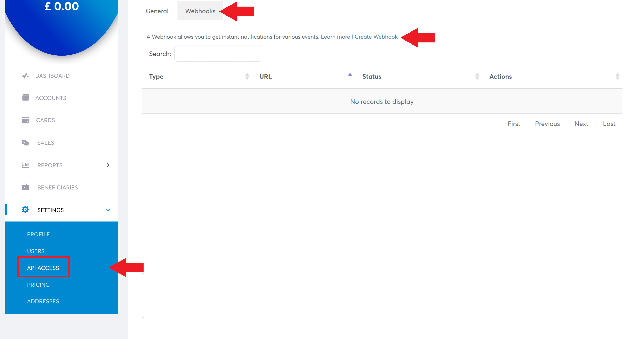Expand the Sales submenu chevron

click(108, 143)
